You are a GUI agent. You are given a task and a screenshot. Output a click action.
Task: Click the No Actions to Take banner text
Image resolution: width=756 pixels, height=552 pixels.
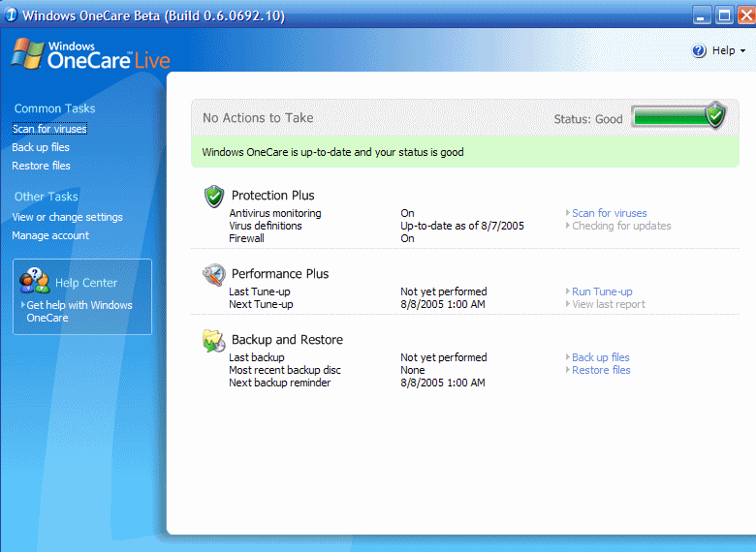(258, 118)
